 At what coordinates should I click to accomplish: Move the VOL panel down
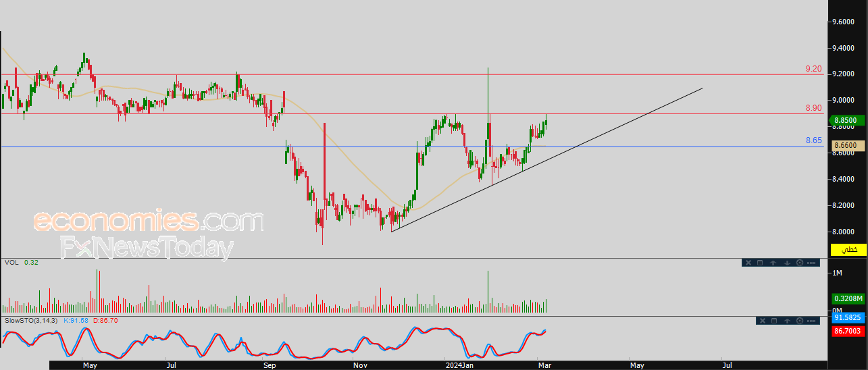(787, 263)
